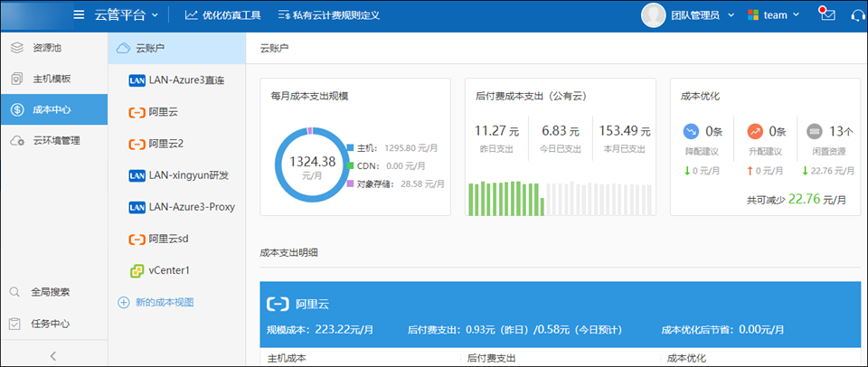Screen dimensions: 868x367
Task: Select 资源池 in the sidebar
Action: coord(51,46)
